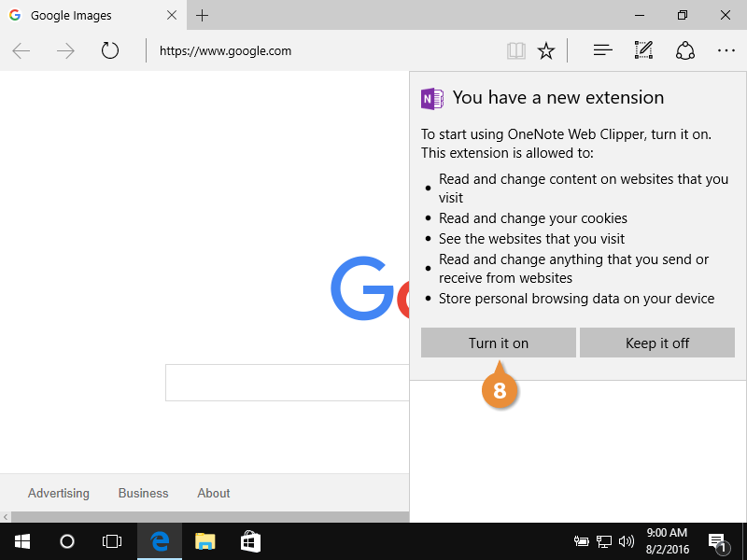This screenshot has height=560, width=747.
Task: Open the More actions ellipsis menu
Action: [726, 50]
